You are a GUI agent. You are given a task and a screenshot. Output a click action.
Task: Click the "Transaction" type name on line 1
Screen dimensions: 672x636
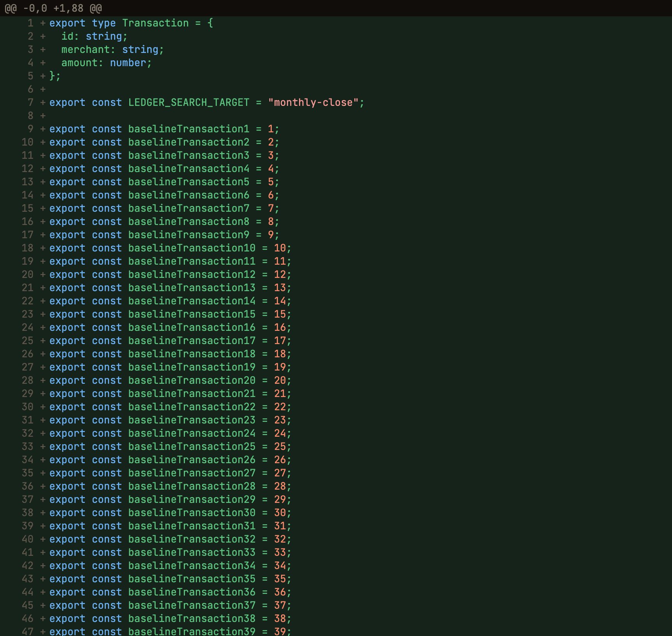pos(155,23)
